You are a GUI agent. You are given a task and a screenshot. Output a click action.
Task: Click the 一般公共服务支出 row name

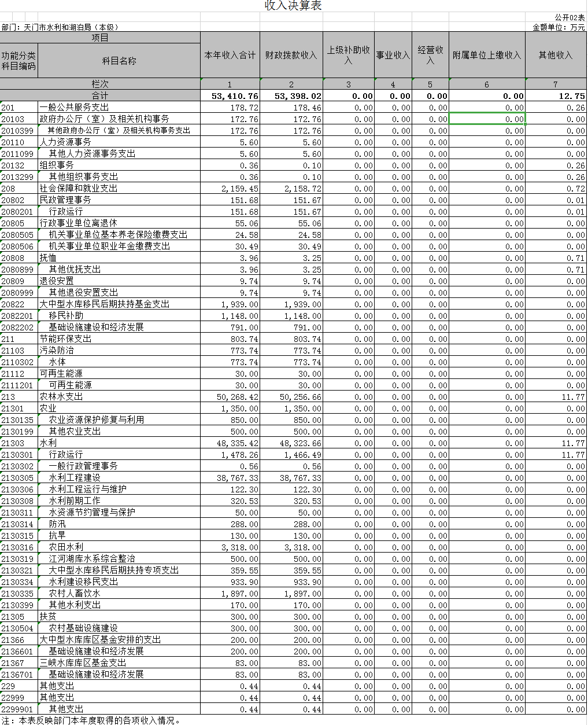pyautogui.click(x=74, y=108)
